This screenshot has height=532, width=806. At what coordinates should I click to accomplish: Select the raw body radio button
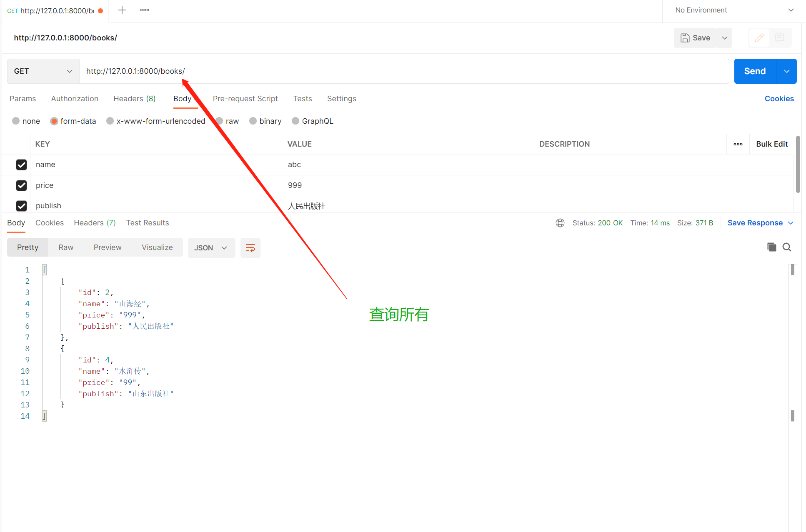220,121
